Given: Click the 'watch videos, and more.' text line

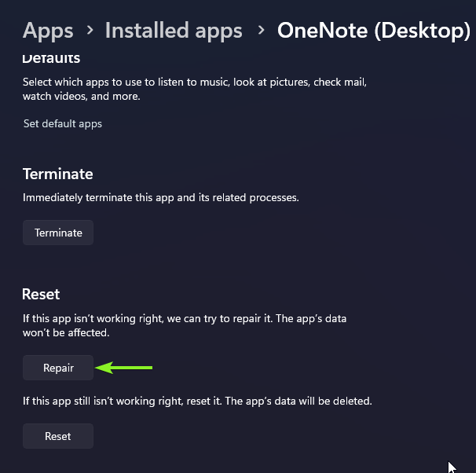Looking at the screenshot, I should (x=81, y=96).
